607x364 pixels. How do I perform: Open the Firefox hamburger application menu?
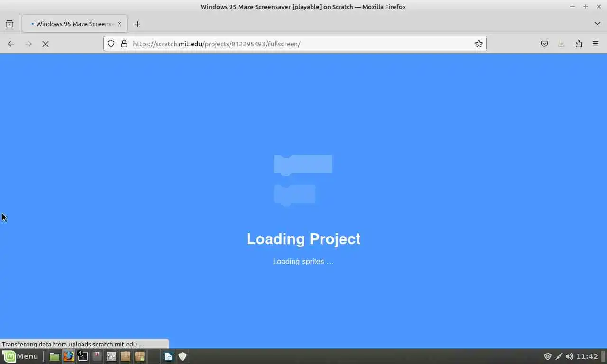pyautogui.click(x=596, y=44)
